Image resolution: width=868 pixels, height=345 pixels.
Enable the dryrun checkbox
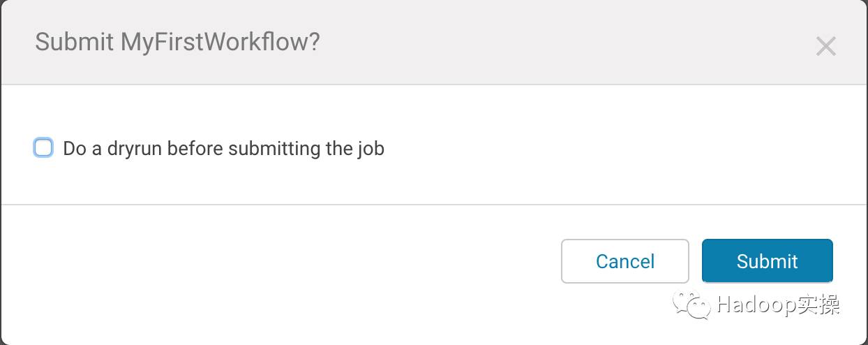[43, 147]
